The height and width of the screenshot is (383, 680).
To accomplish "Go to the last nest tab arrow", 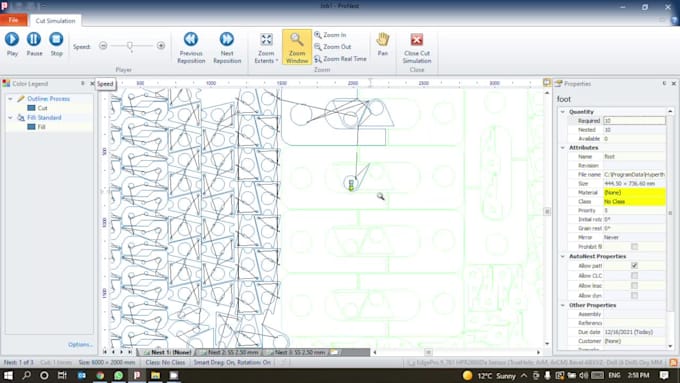I will (x=130, y=352).
